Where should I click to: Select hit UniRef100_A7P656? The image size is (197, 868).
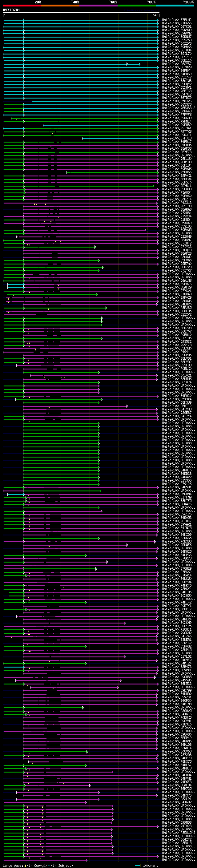click(x=176, y=23)
